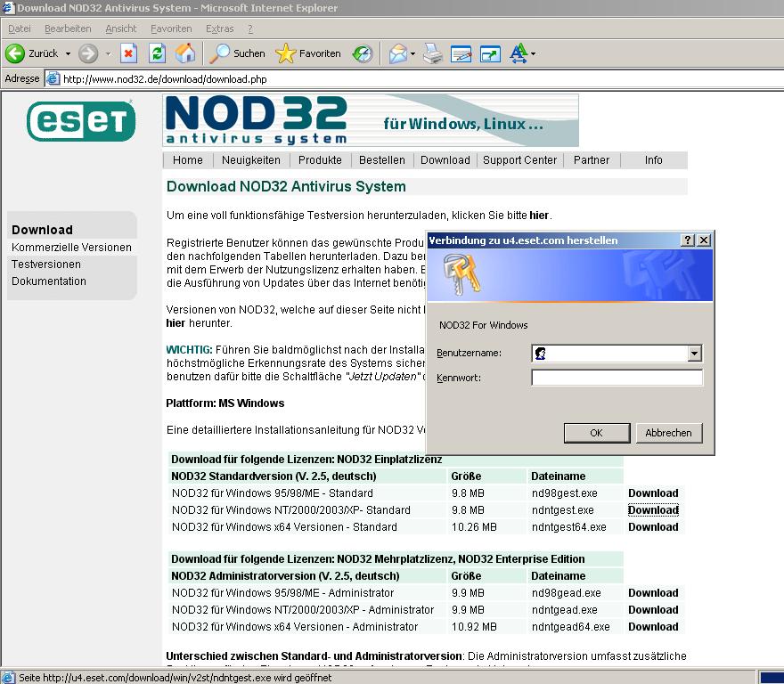
Task: Download ndntgead.exe Administrator version
Action: [653, 610]
